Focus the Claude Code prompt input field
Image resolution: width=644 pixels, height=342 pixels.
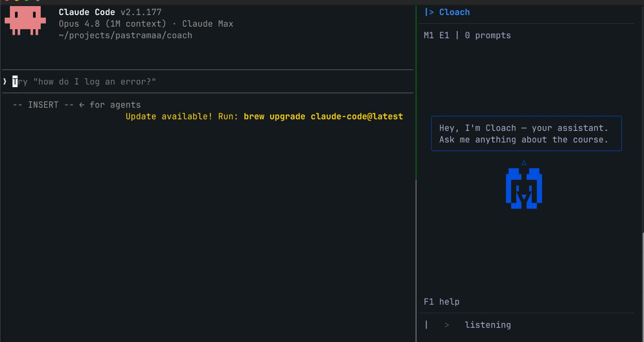tap(207, 82)
